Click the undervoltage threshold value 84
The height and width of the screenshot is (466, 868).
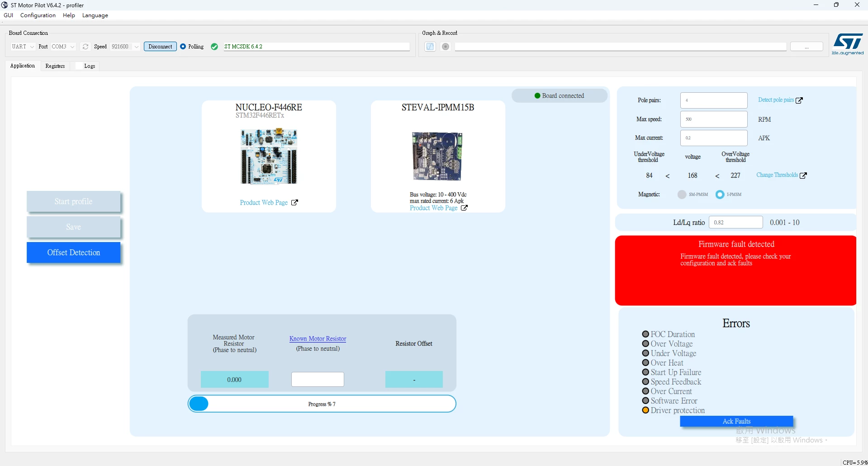click(649, 176)
